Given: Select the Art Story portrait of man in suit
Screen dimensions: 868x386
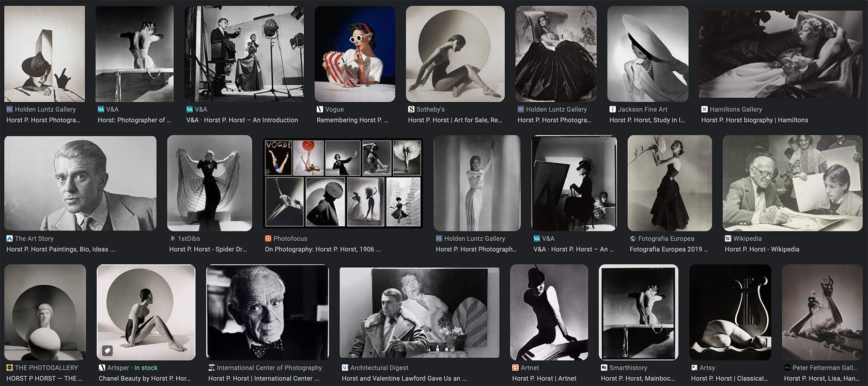Looking at the screenshot, I should 80,183.
